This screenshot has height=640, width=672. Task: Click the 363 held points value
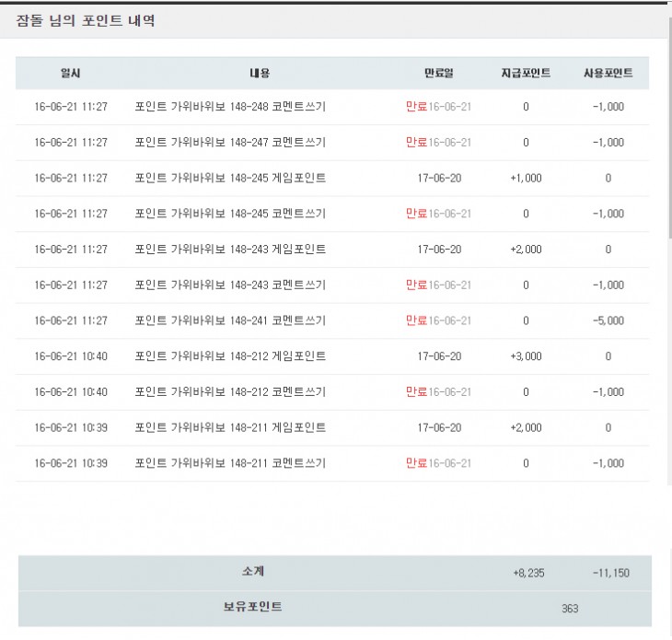570,609
